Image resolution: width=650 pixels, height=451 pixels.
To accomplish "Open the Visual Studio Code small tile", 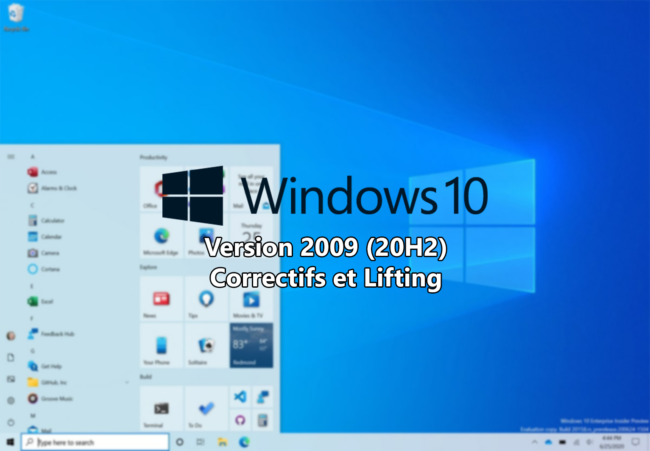I will point(240,397).
